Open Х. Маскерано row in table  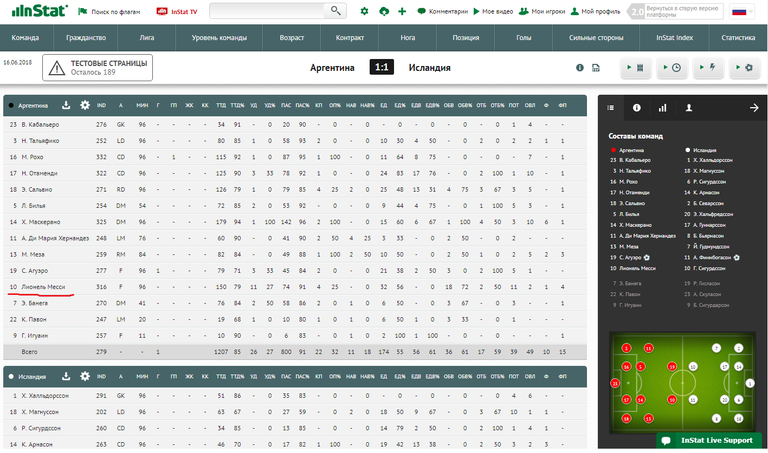coord(295,222)
